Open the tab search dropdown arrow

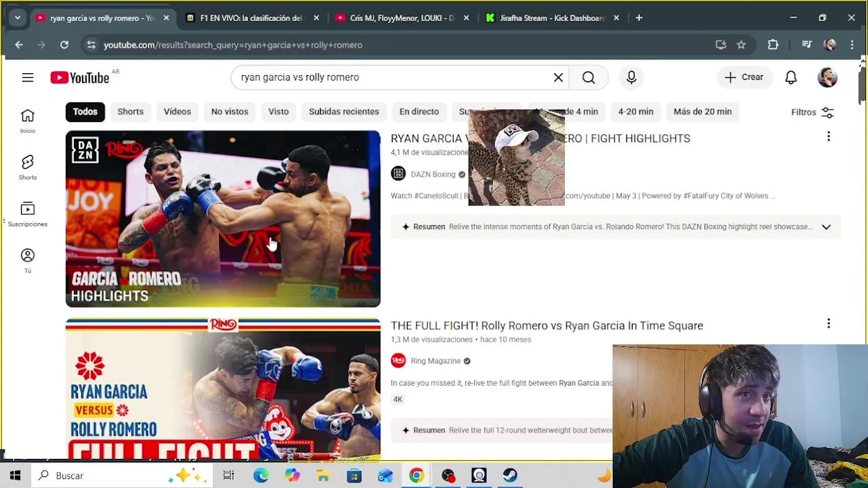pos(17,18)
